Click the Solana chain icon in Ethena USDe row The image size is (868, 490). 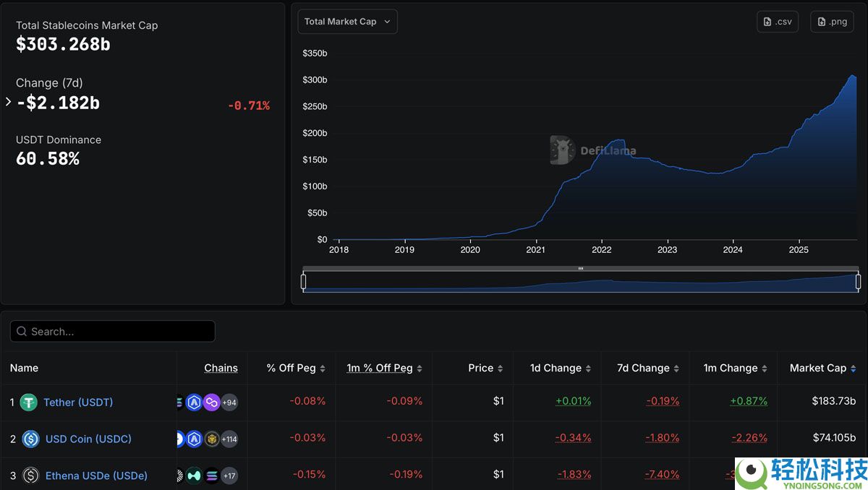(212, 475)
